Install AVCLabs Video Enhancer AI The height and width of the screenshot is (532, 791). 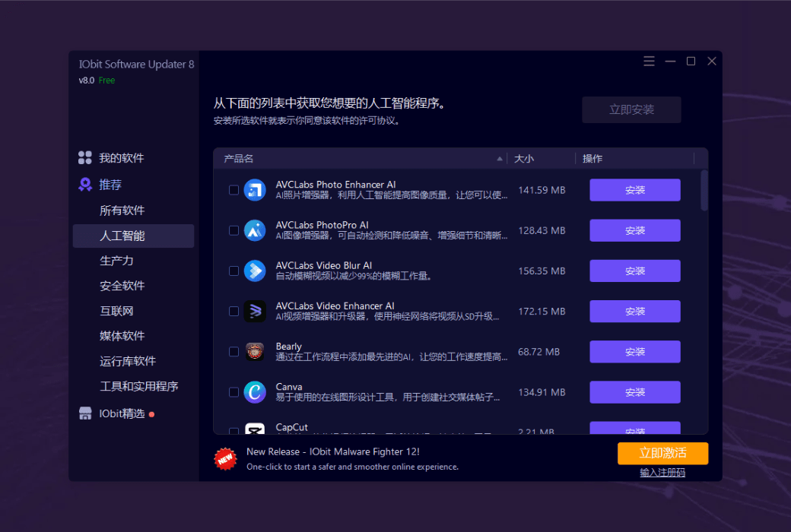point(634,311)
